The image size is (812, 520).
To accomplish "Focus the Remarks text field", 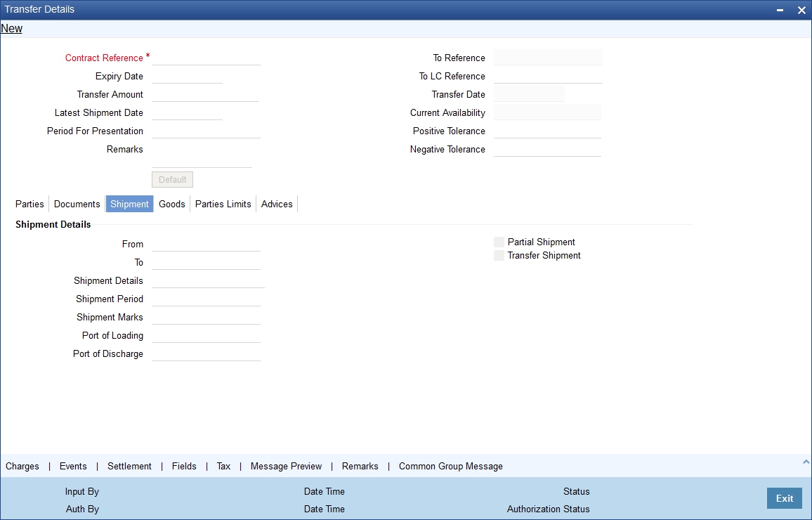I will click(202, 155).
